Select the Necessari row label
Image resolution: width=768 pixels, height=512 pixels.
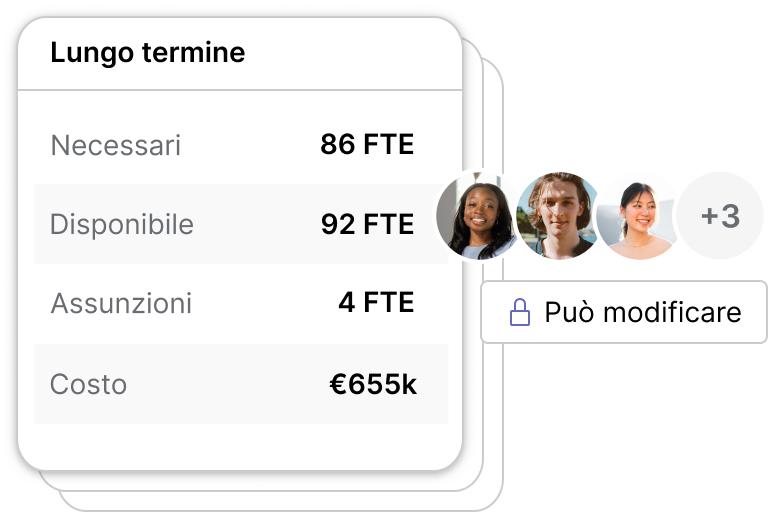click(116, 146)
